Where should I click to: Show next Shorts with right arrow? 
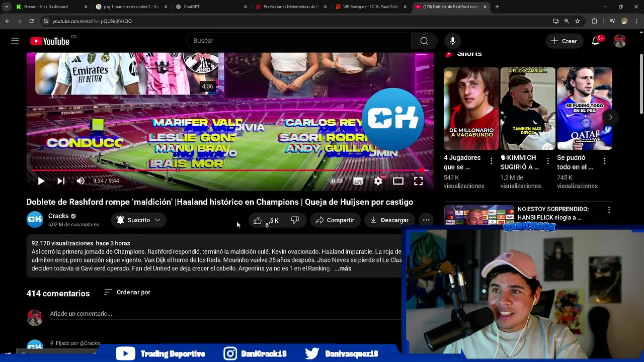click(x=610, y=117)
